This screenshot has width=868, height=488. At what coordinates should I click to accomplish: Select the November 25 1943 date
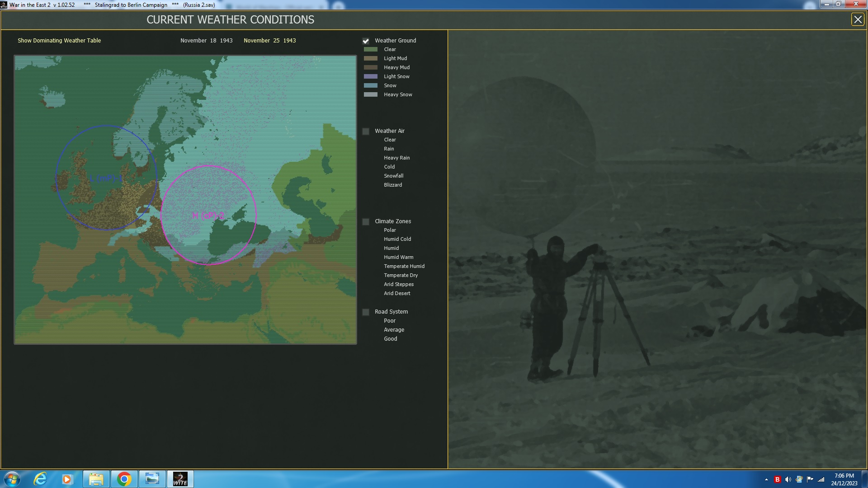tap(269, 41)
